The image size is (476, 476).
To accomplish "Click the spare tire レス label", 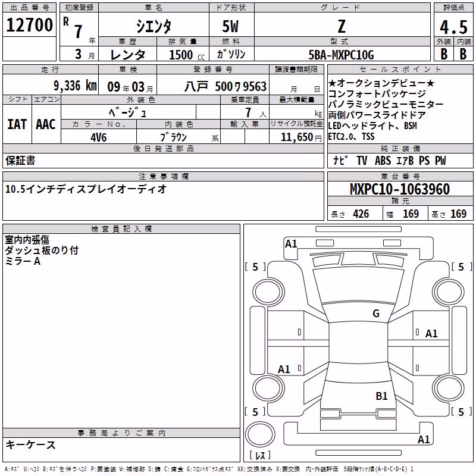I will click(260, 455).
